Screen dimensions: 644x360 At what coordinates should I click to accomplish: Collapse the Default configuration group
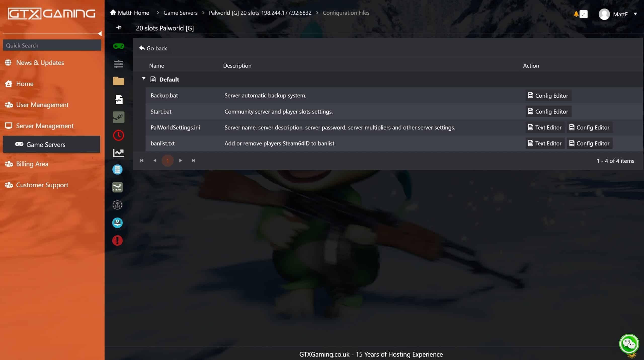(x=144, y=79)
